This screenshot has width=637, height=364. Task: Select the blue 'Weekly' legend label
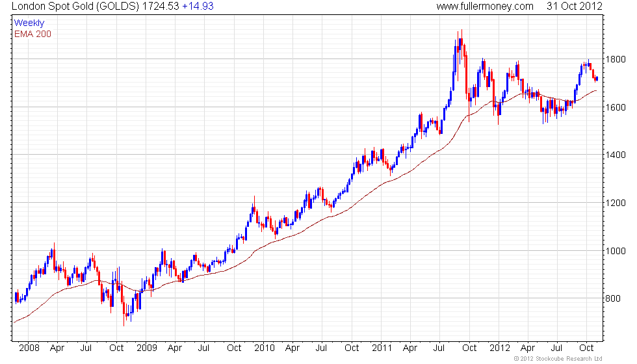pyautogui.click(x=29, y=23)
